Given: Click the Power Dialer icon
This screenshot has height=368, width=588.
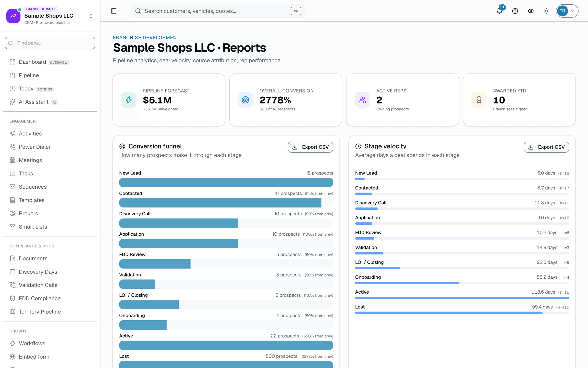Looking at the screenshot, I should 12,147.
